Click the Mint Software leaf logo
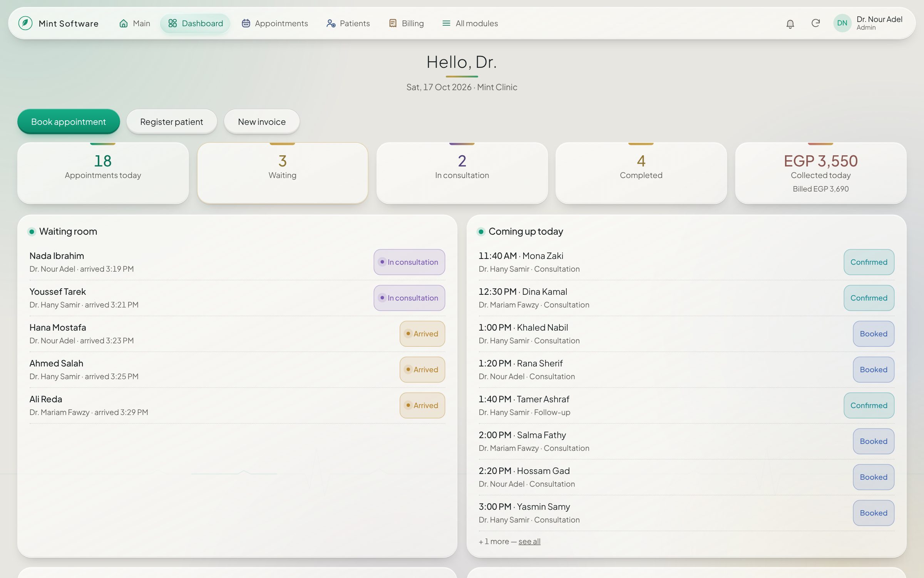The width and height of the screenshot is (924, 578). [25, 23]
